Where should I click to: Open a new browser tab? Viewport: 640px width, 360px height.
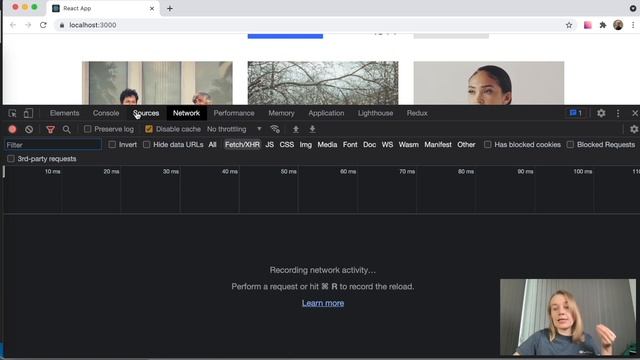tap(170, 8)
